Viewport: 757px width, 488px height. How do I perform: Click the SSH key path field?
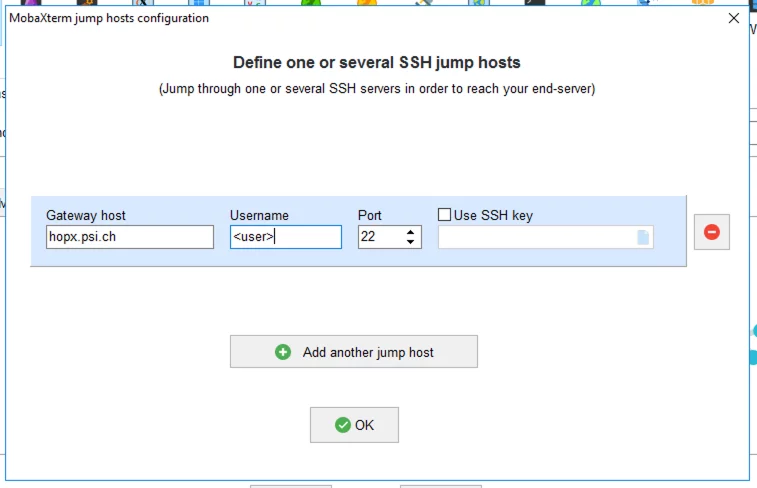tap(535, 237)
